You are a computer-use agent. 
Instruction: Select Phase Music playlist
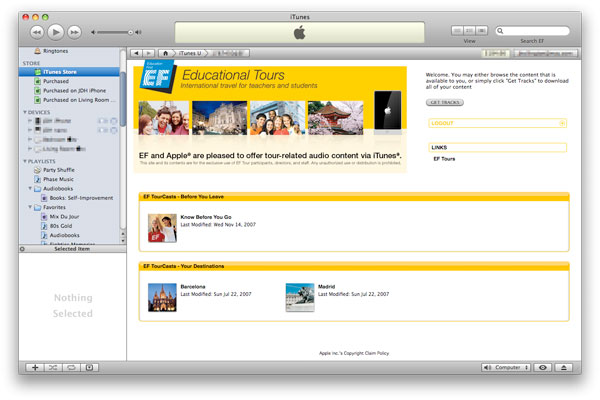(x=58, y=179)
